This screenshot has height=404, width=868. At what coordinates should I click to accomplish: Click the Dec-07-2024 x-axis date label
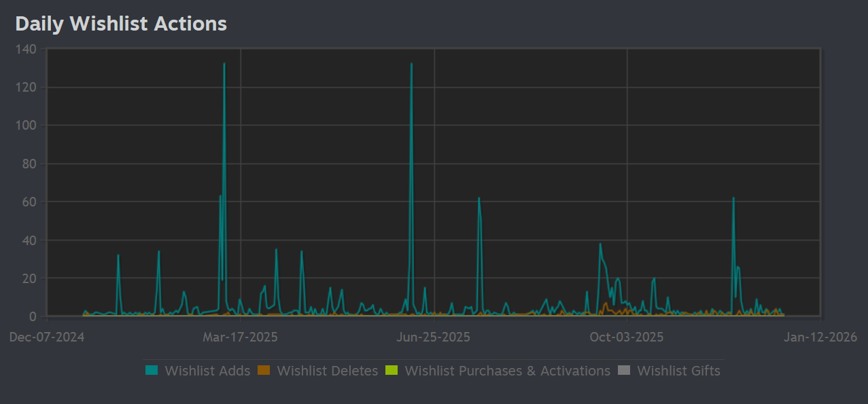(47, 337)
